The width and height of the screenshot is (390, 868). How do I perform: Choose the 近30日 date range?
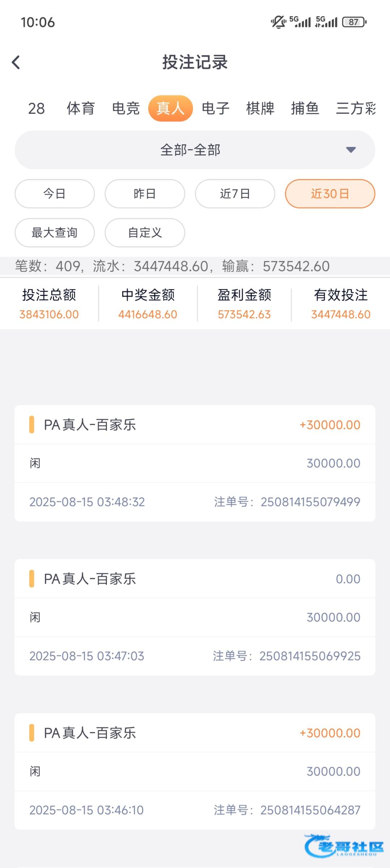330,194
